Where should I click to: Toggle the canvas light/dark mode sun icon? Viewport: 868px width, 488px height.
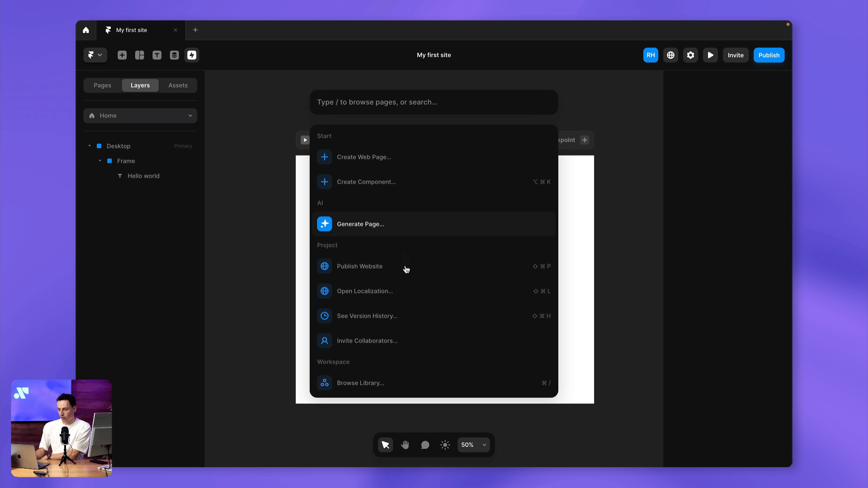[445, 445]
